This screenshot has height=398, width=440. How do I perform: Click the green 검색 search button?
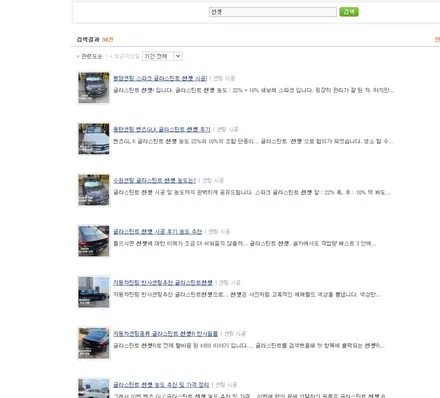click(349, 12)
